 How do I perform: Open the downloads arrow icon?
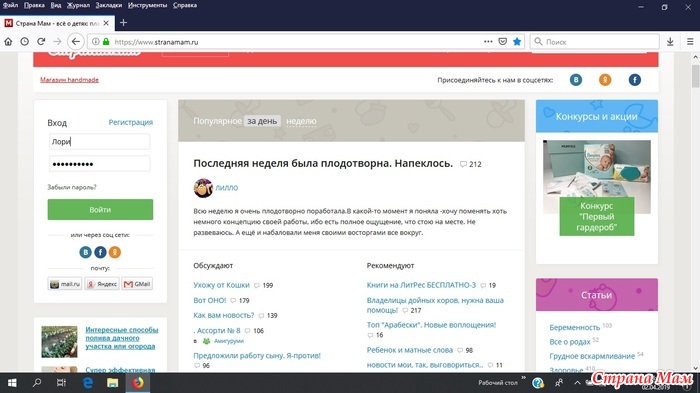[670, 42]
